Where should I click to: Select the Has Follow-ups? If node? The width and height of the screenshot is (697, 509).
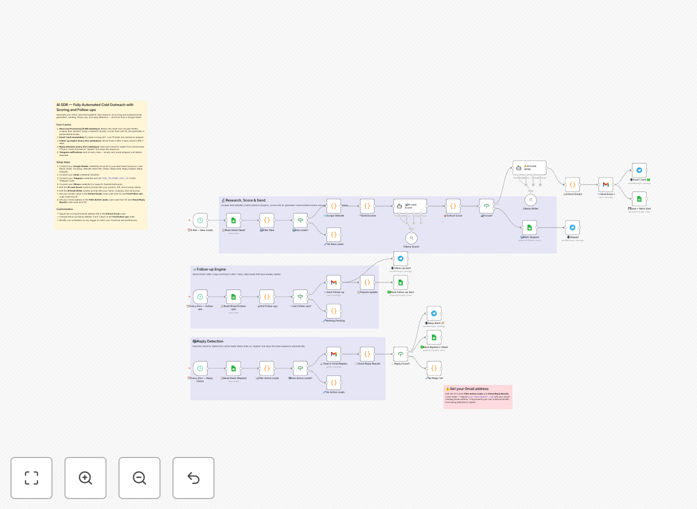pos(300,297)
